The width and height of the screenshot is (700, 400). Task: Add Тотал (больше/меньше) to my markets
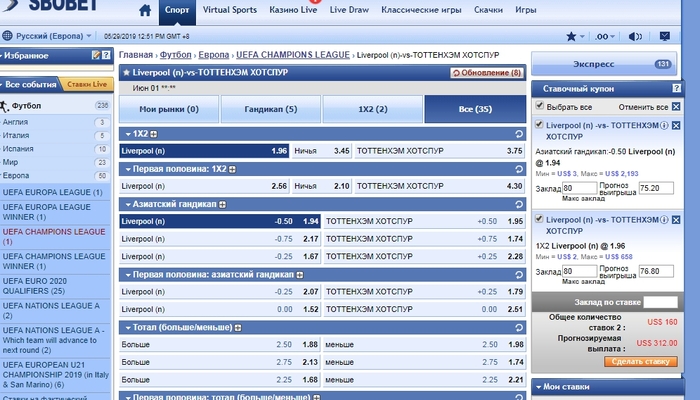coord(238,328)
